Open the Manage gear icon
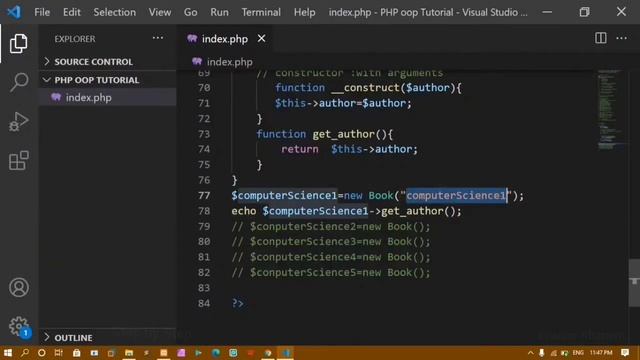 tap(19, 326)
